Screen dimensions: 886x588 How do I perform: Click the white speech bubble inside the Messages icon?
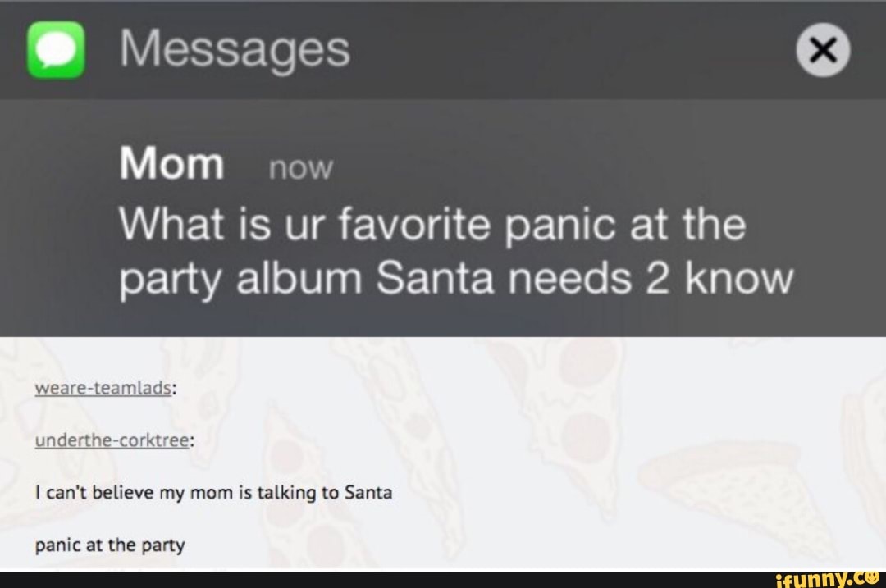(56, 49)
